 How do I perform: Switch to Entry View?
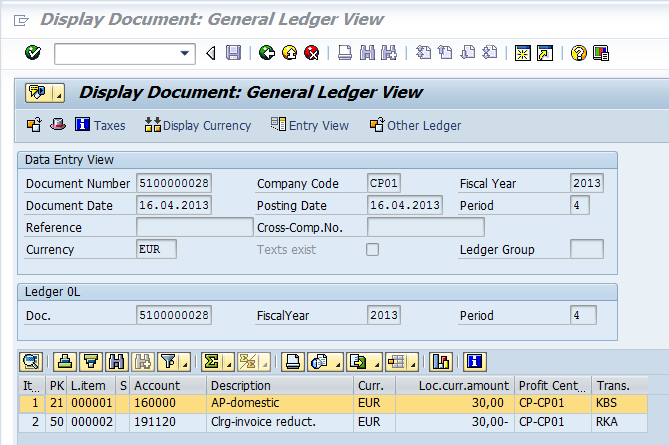click(x=310, y=125)
